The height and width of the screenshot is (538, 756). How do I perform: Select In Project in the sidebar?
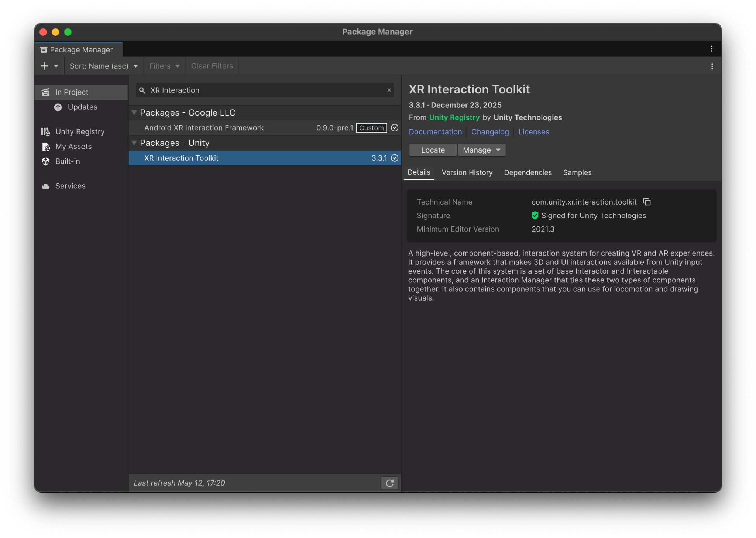(81, 92)
